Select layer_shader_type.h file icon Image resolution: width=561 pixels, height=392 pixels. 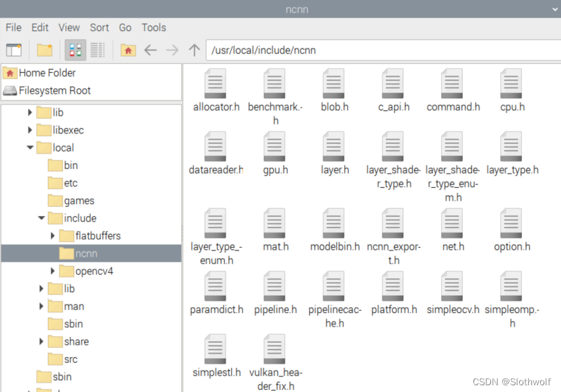pyautogui.click(x=393, y=146)
